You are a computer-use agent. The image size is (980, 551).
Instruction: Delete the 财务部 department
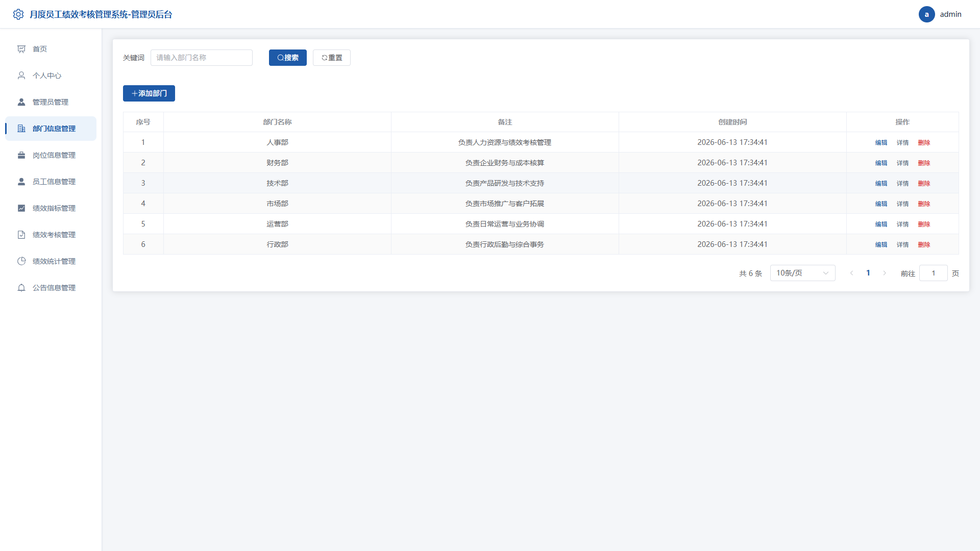click(x=924, y=163)
